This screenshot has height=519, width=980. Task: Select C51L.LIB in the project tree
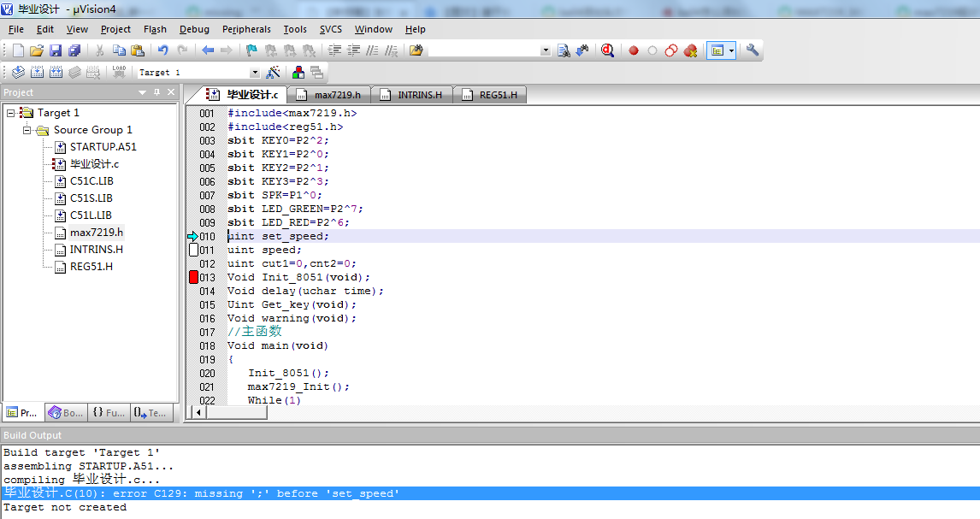pos(91,215)
